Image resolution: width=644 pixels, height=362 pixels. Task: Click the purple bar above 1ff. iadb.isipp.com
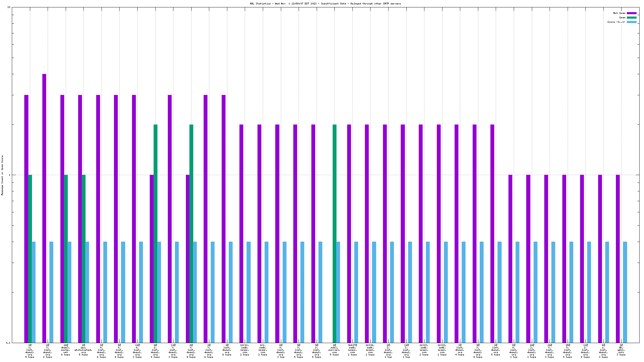coord(259,234)
